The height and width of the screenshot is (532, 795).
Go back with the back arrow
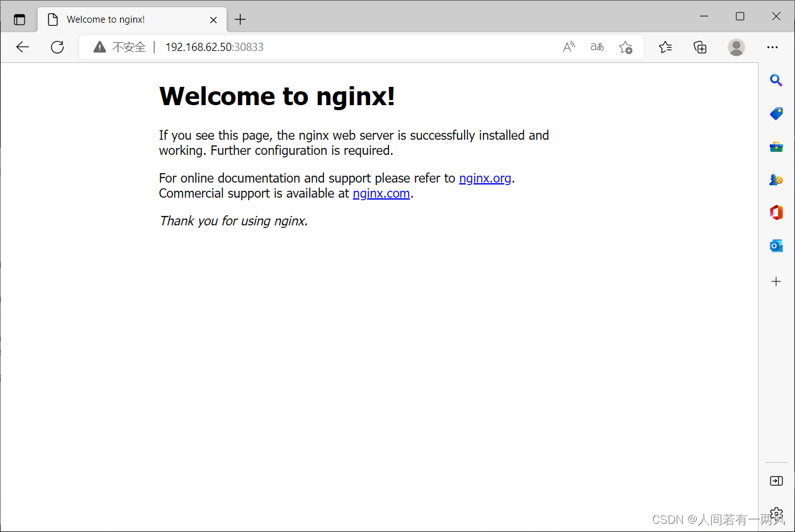coord(23,47)
